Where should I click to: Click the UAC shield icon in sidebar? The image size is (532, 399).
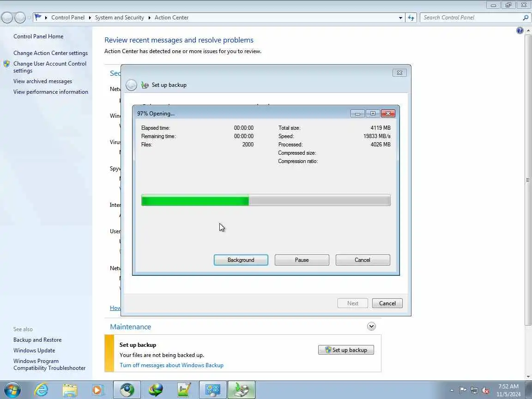(6, 63)
